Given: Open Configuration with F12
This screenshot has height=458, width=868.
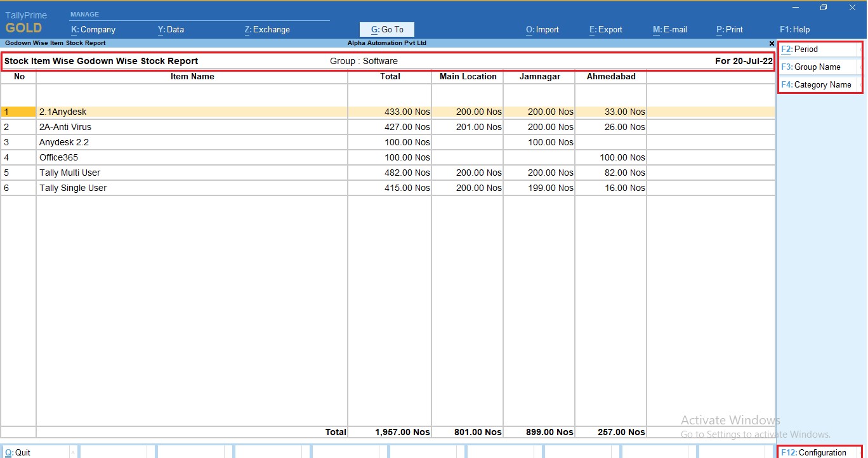Looking at the screenshot, I should 819,453.
